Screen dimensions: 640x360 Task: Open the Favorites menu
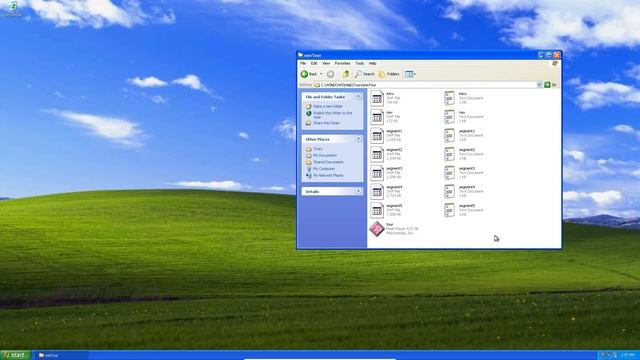pos(342,64)
